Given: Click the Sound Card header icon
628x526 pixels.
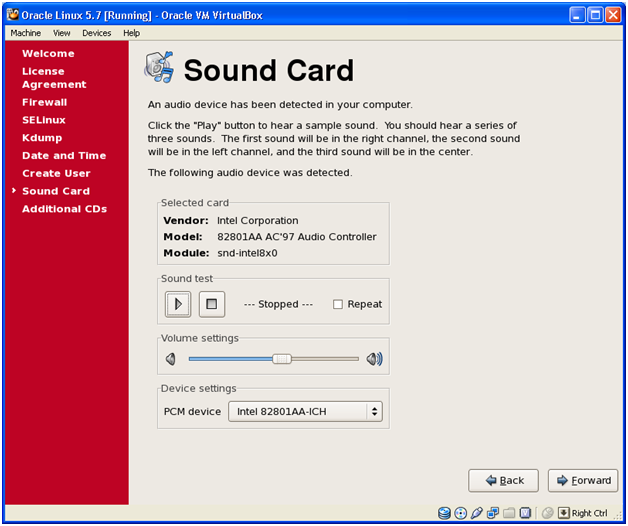Looking at the screenshot, I should point(159,67).
